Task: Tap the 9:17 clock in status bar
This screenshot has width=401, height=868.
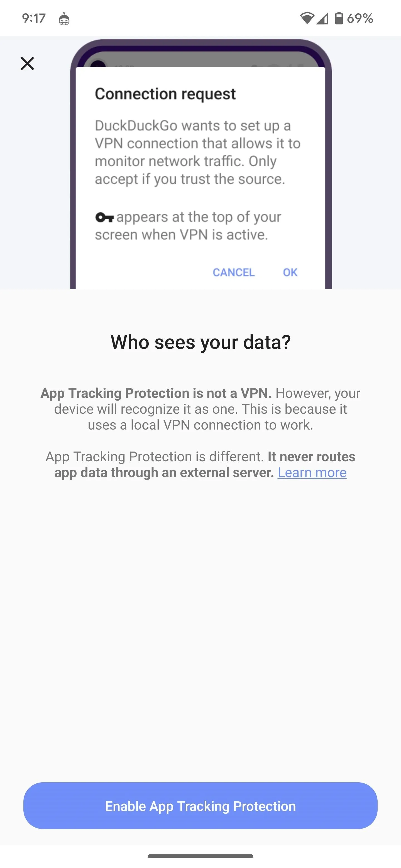Action: (34, 18)
